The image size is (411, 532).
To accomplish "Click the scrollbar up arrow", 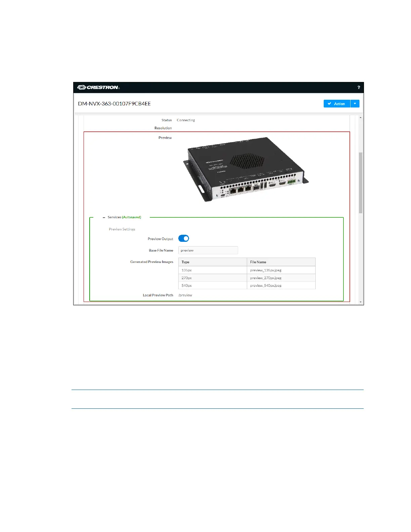I will click(x=361, y=118).
